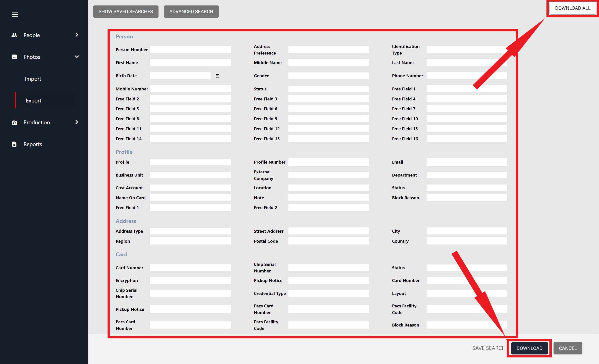Focus the Last Name input field
The height and width of the screenshot is (364, 599).
(466, 62)
